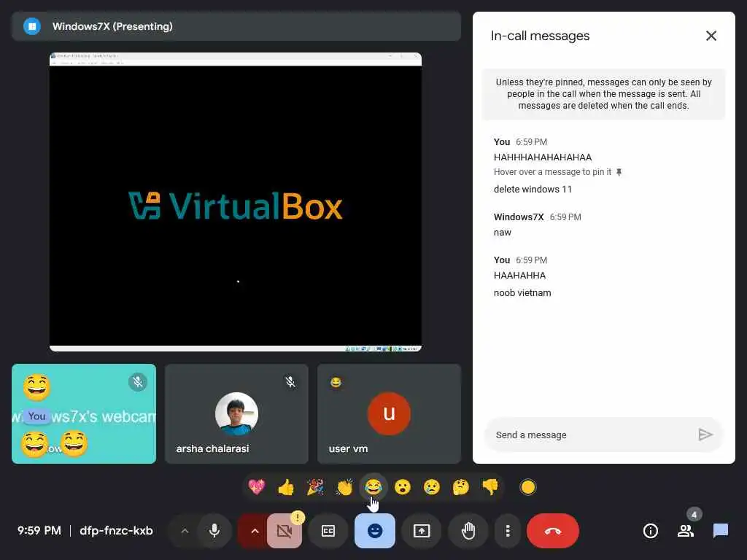This screenshot has width=747, height=560.
Task: Send the sparkling heart reaction
Action: point(257,487)
